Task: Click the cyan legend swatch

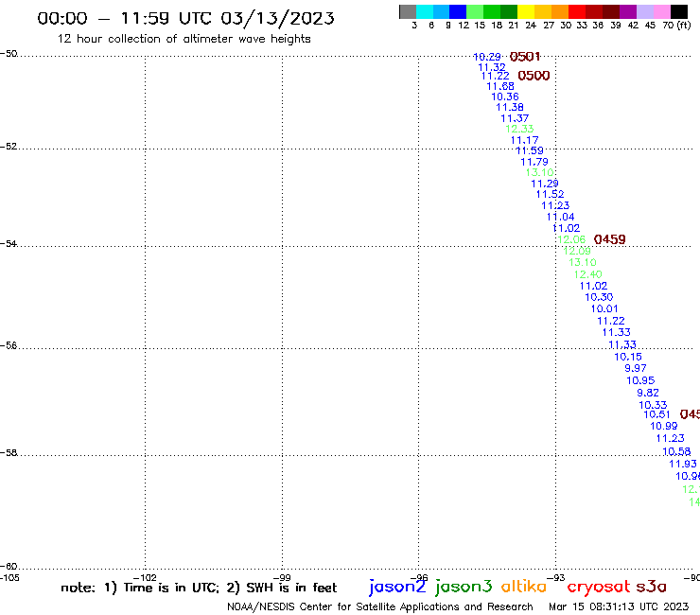Action: (x=425, y=11)
